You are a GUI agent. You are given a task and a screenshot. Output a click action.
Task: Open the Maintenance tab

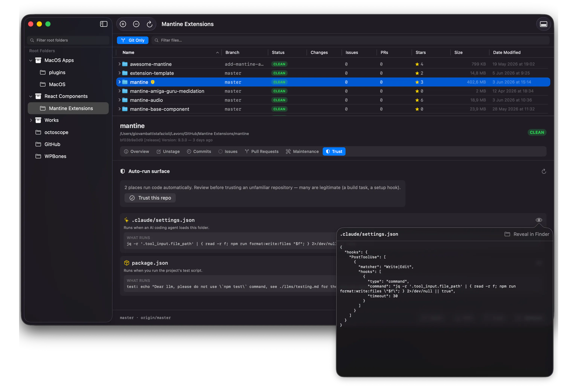click(x=302, y=151)
